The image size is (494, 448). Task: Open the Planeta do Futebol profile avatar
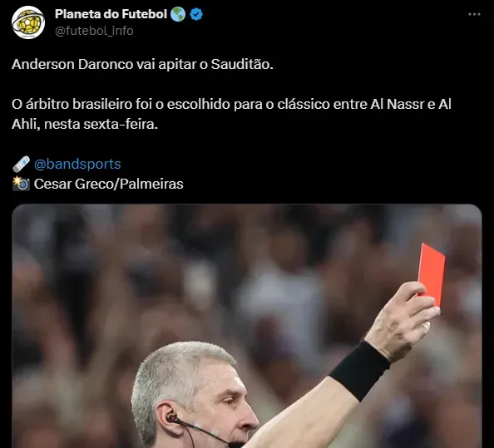[x=28, y=22]
